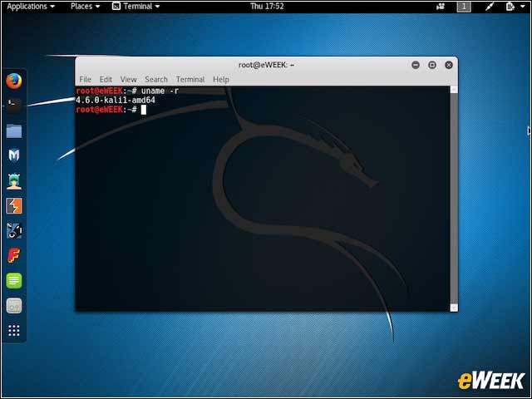Screen dimensions: 532x399
Task: Open the terminal View menu
Action: [x=128, y=80]
